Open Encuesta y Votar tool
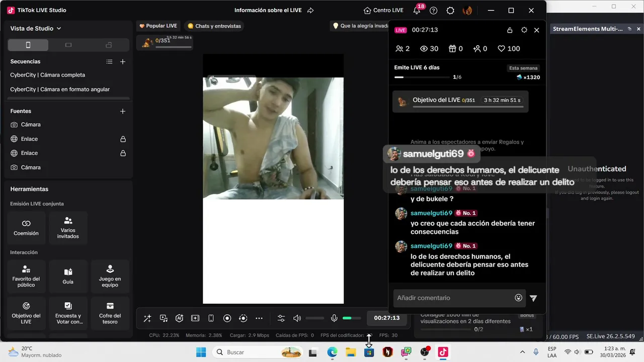The height and width of the screenshot is (362, 644). pos(68,313)
